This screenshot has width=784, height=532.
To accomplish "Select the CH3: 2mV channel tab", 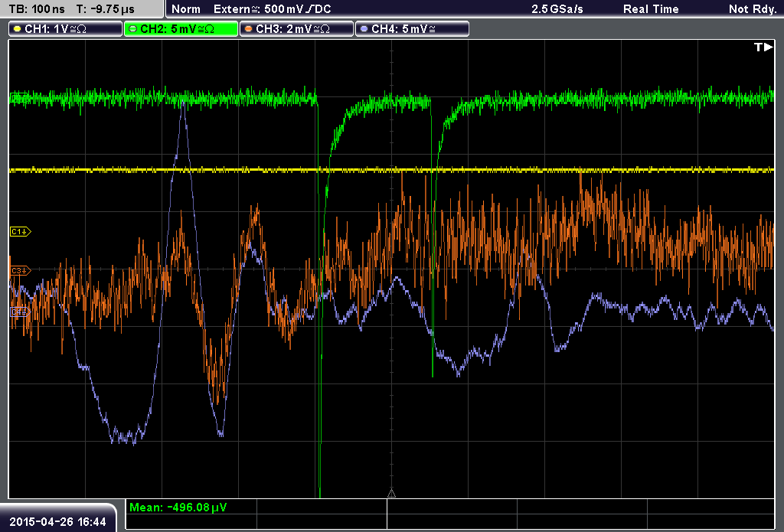I will pyautogui.click(x=296, y=29).
